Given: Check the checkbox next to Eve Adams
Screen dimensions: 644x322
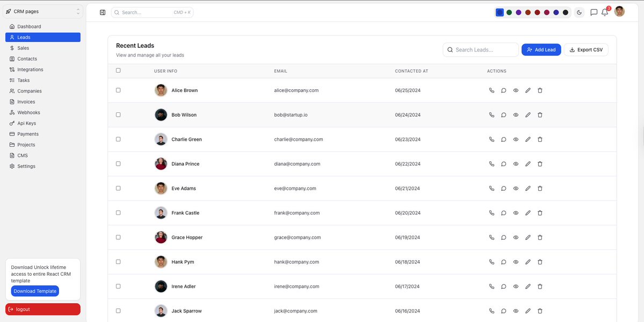Looking at the screenshot, I should (x=118, y=188).
